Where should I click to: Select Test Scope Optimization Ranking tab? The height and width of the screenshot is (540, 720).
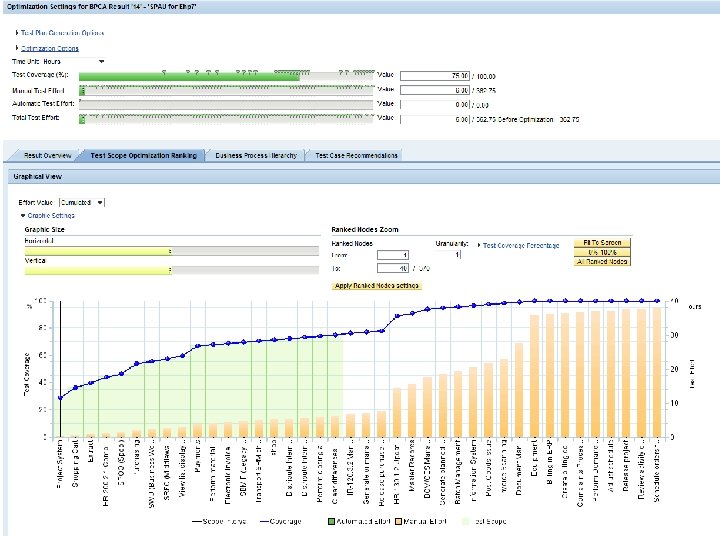tap(143, 156)
